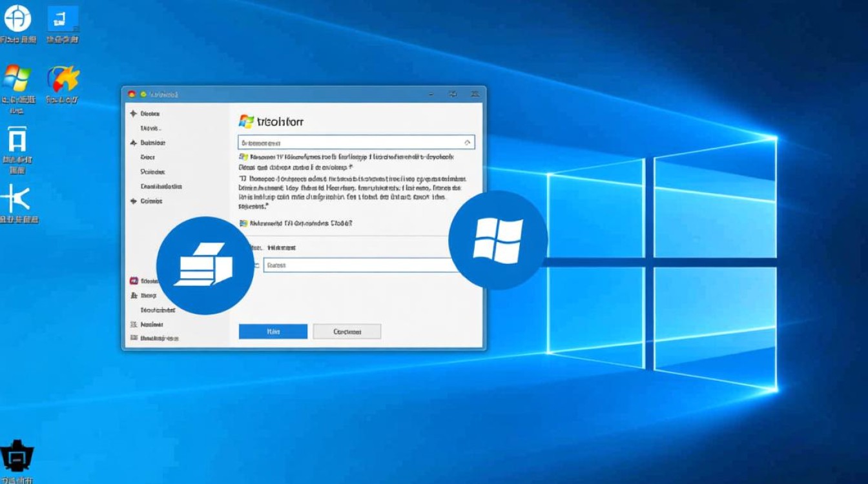Select the white frame-shaped desktop icon
Viewport: 868px width, 484px height.
click(17, 140)
